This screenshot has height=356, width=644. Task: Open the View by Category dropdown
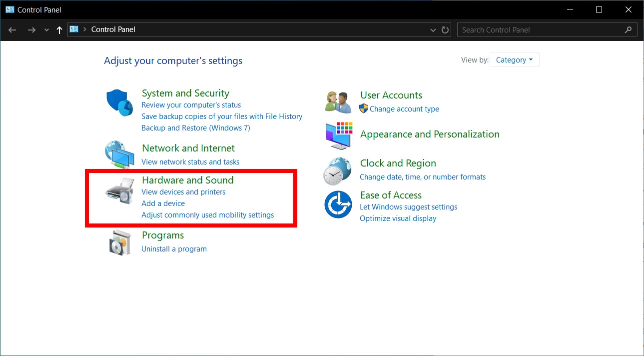(x=514, y=60)
